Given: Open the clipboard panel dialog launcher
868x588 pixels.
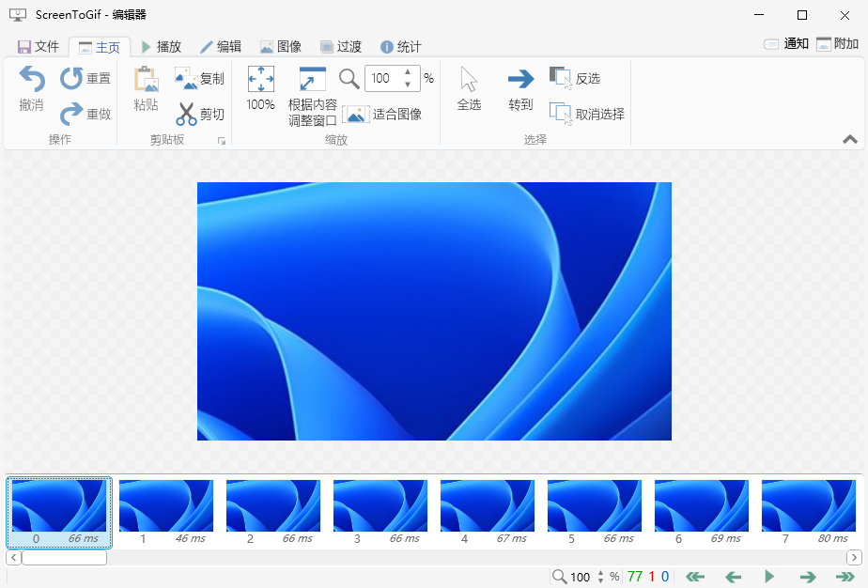Looking at the screenshot, I should [223, 140].
